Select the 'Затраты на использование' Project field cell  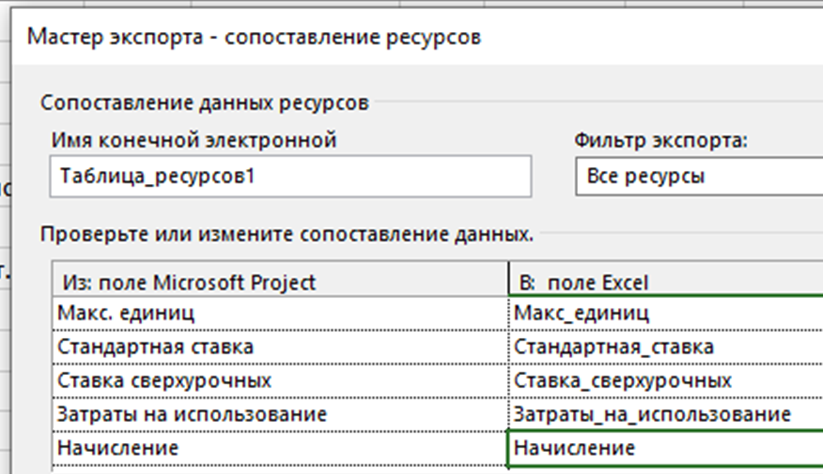click(280, 414)
